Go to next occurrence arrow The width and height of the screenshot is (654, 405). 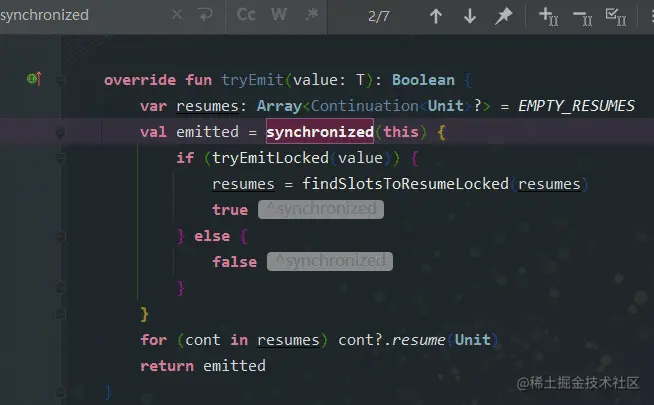point(470,15)
